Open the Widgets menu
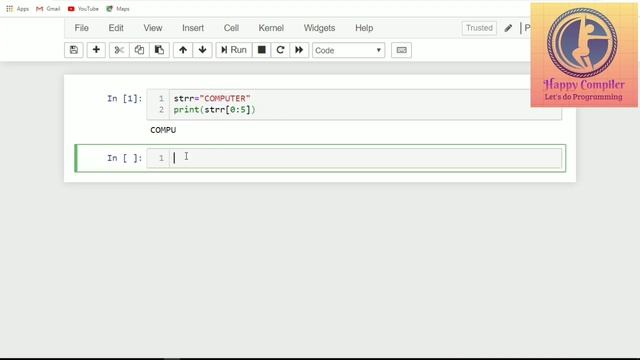Screen dimensions: 640x360 point(319,28)
